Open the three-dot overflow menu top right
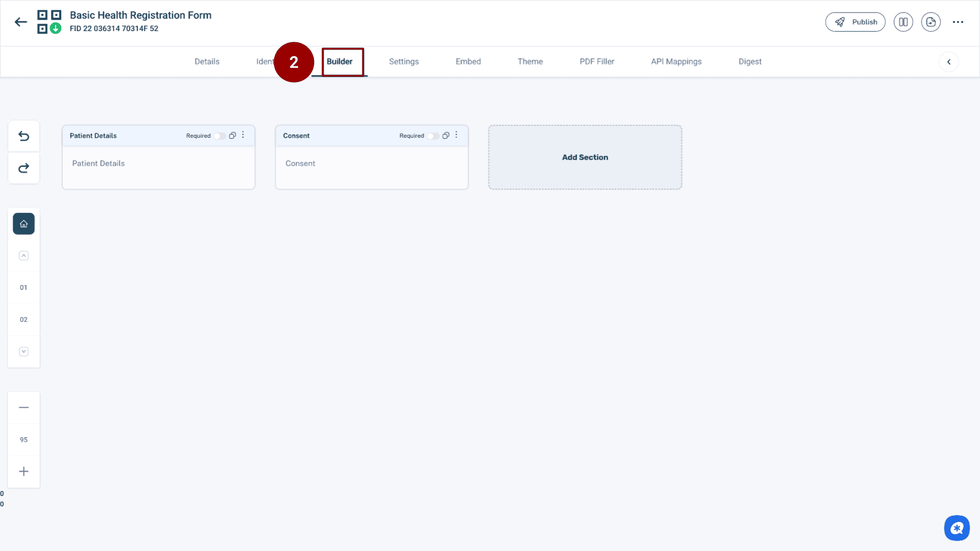 [x=959, y=22]
